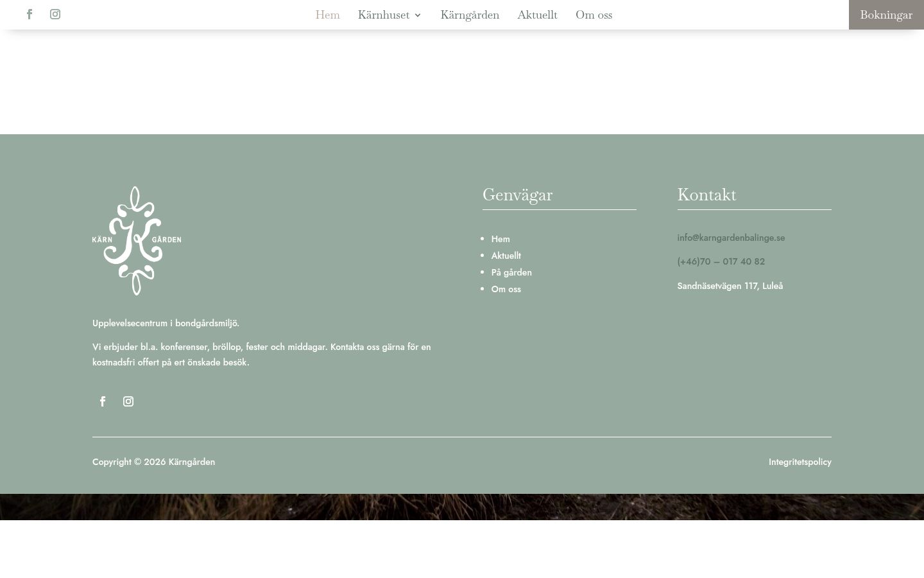Click the footer Instagram icon
Viewport: 924px width, 578px height.
[128, 401]
